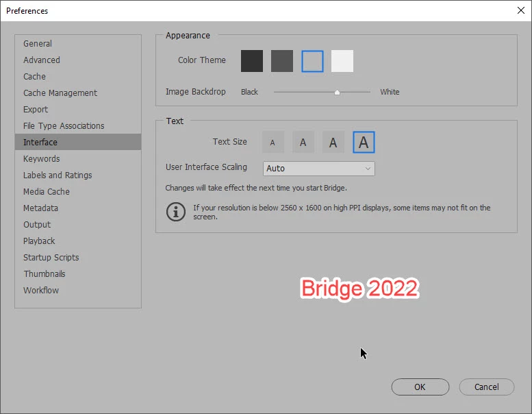Go to Export preferences
This screenshot has width=532, height=414.
pos(78,110)
